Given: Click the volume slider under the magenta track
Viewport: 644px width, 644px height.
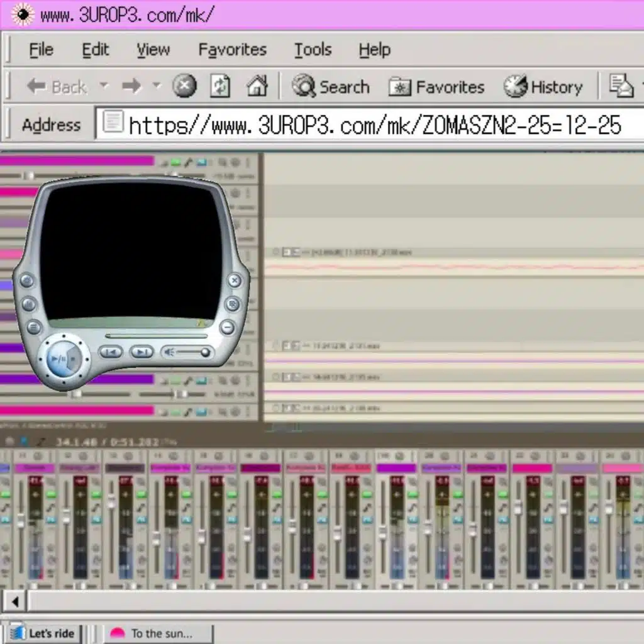Looking at the screenshot, I should click(x=29, y=176).
